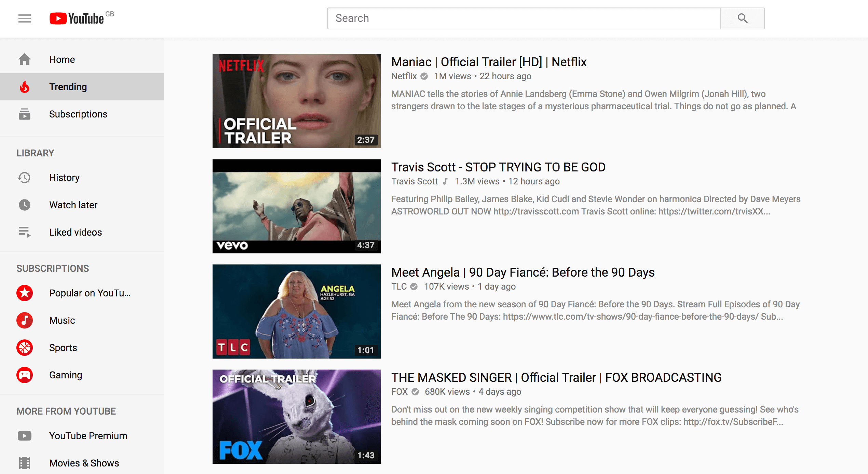
Task: Click Netflix's verified checkmark badge
Action: click(x=424, y=76)
